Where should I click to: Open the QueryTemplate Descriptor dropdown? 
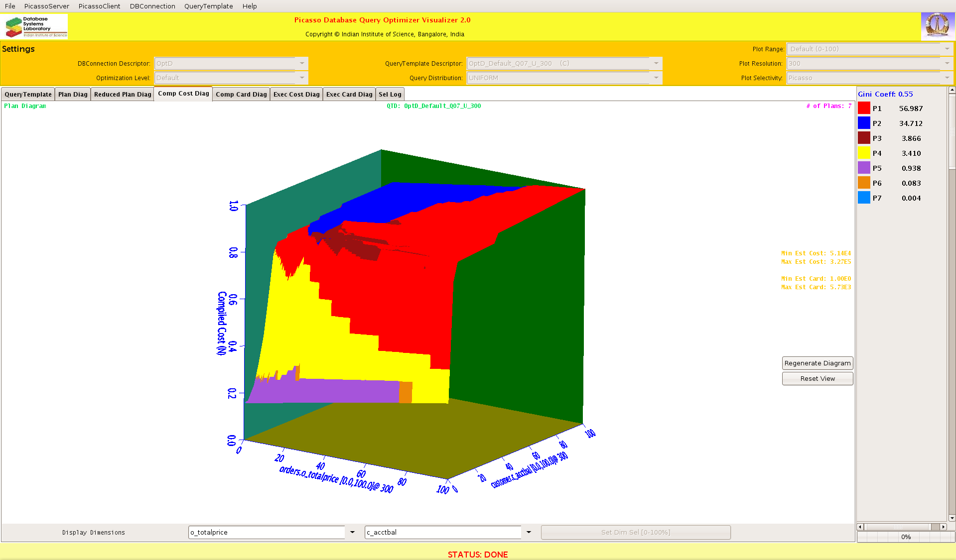(x=656, y=63)
